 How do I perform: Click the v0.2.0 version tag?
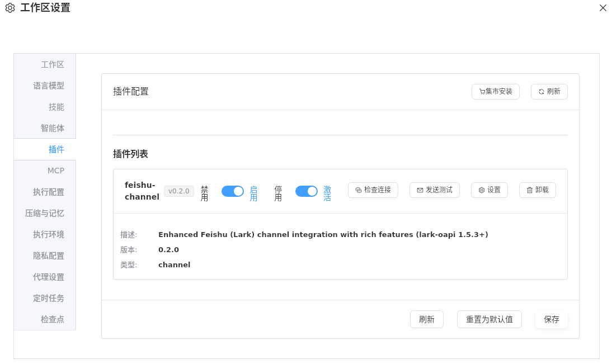[x=179, y=191]
